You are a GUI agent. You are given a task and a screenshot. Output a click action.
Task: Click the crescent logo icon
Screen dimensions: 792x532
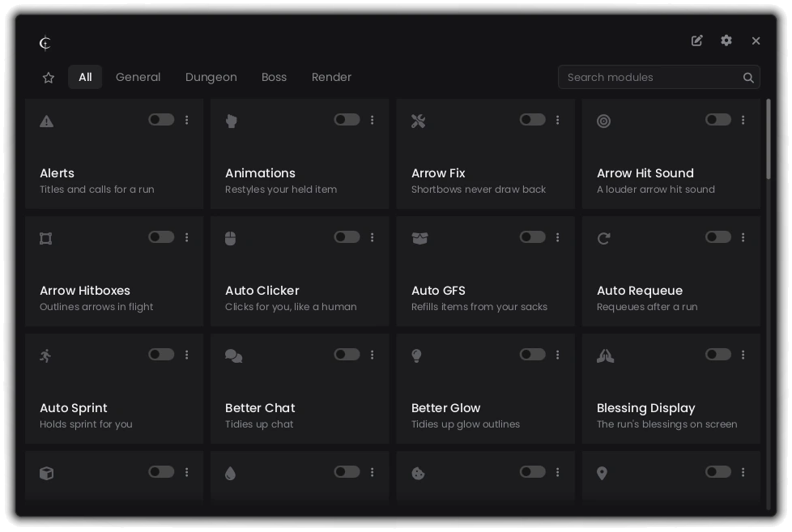point(45,43)
